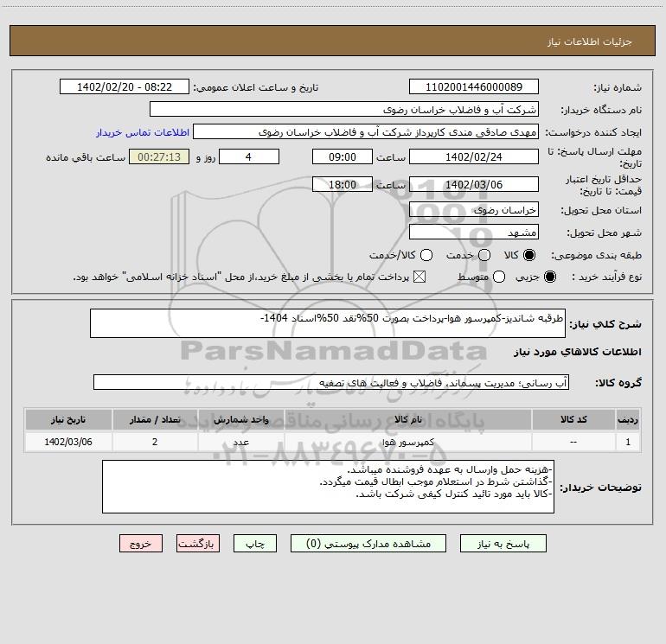Select the خدمت radio button
666x644 pixels.
pos(484,255)
